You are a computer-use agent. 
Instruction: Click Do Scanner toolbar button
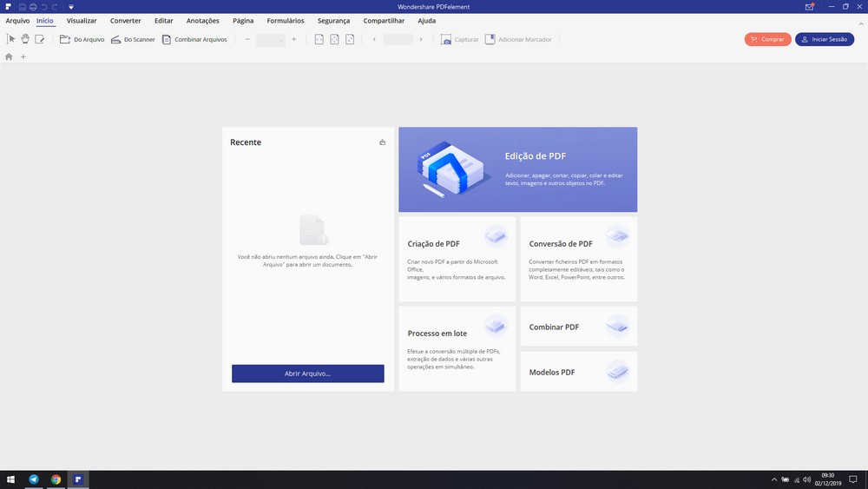click(133, 39)
